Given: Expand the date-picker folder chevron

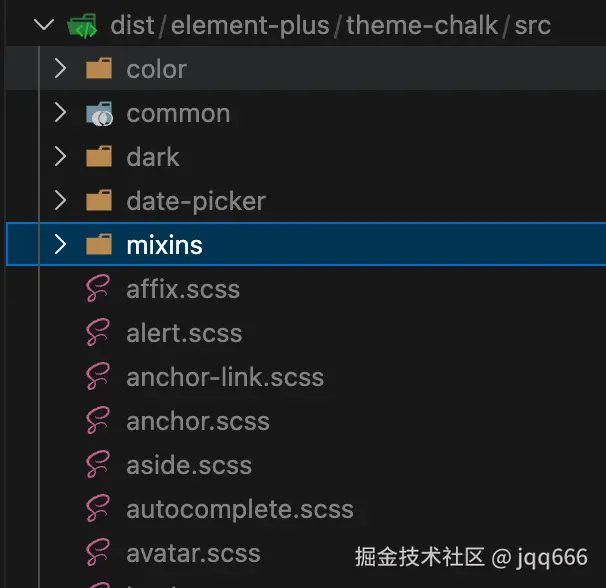Looking at the screenshot, I should click(x=61, y=201).
